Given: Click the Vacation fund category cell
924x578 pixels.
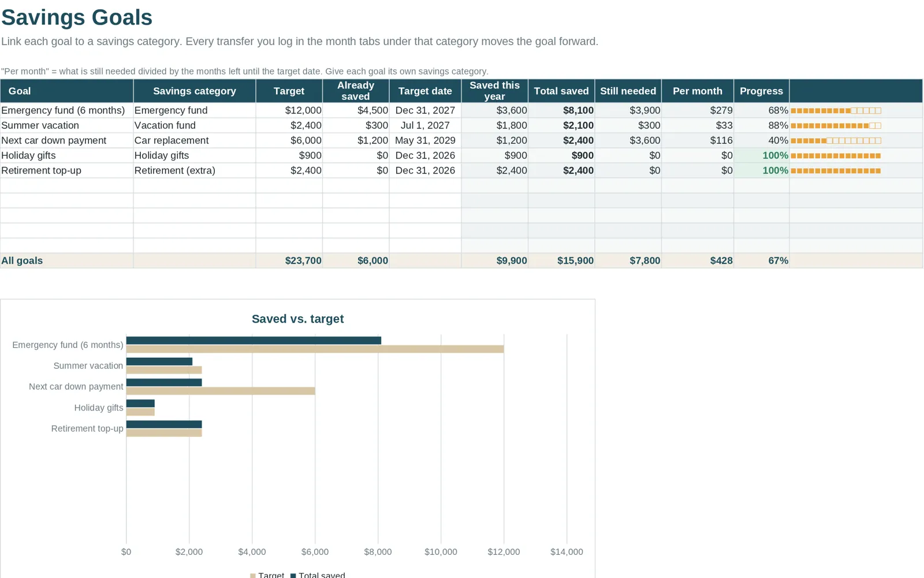Looking at the screenshot, I should coord(195,125).
